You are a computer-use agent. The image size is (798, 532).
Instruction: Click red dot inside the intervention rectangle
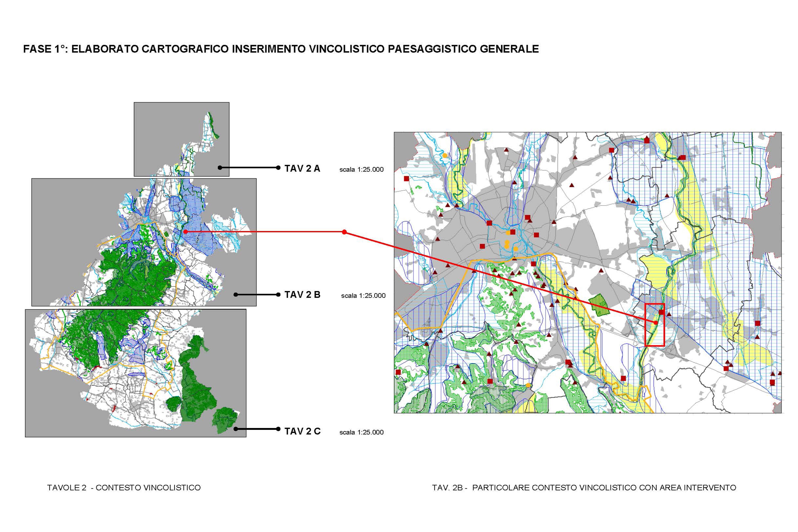pos(656,323)
